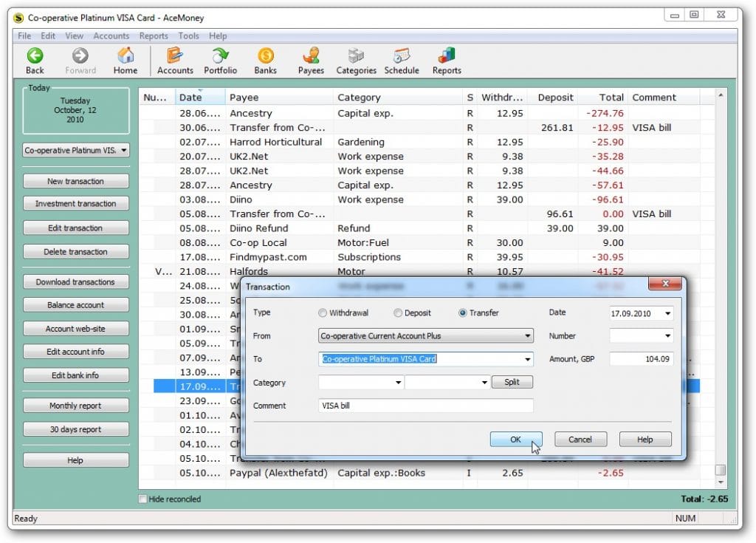The image size is (756, 543).
Task: Click the Reports menu item
Action: (x=154, y=35)
